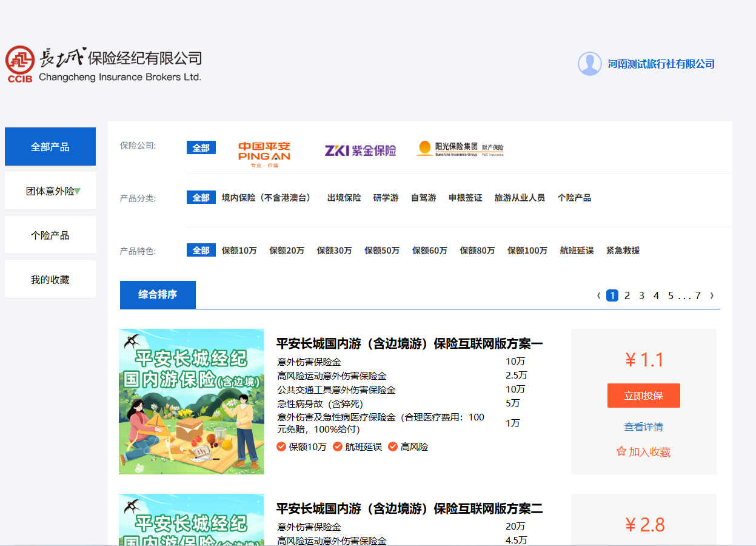Open 查看详情 for plan one
The image size is (756, 546).
pos(643,426)
